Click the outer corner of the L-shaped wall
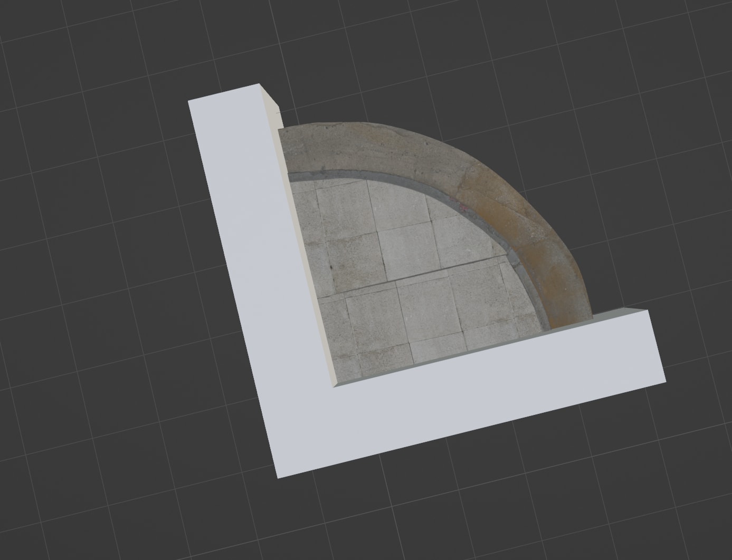 pos(278,476)
